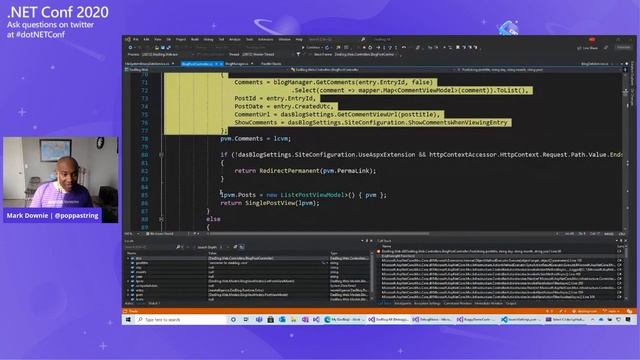Open the Test menu
Viewport: 640px width, 360px height.
click(x=221, y=40)
